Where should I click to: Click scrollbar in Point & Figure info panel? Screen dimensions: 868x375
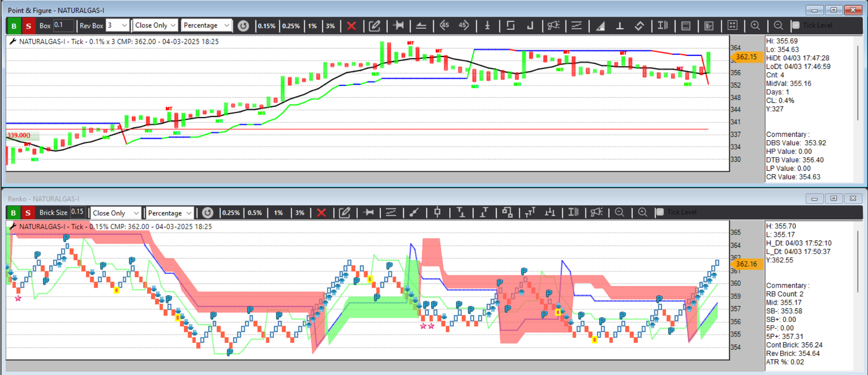(858, 82)
